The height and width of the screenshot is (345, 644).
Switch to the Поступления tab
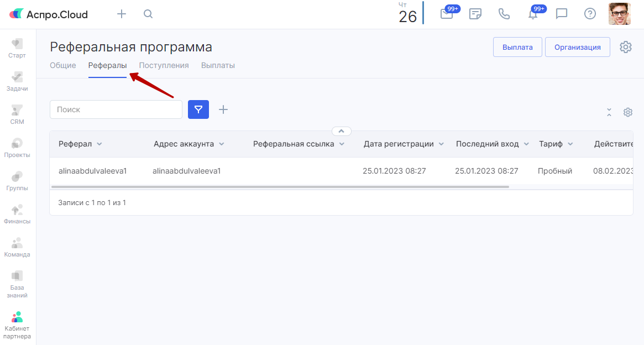[164, 65]
